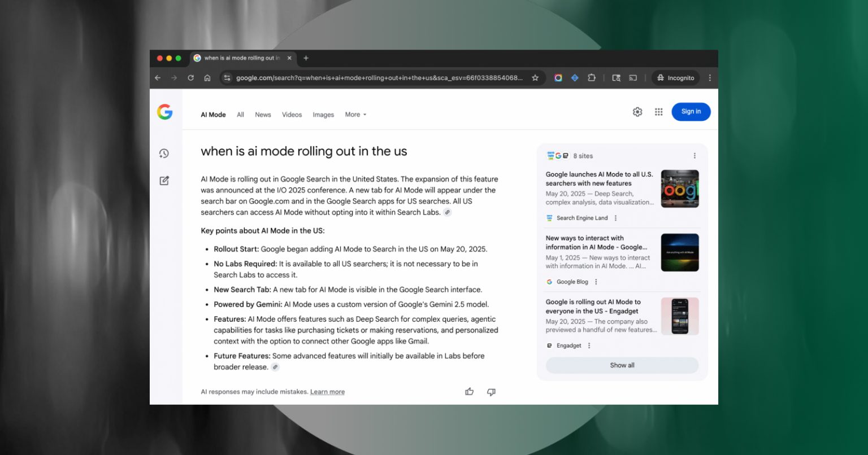Expand the More search filters dropdown
This screenshot has width=868, height=455.
355,115
